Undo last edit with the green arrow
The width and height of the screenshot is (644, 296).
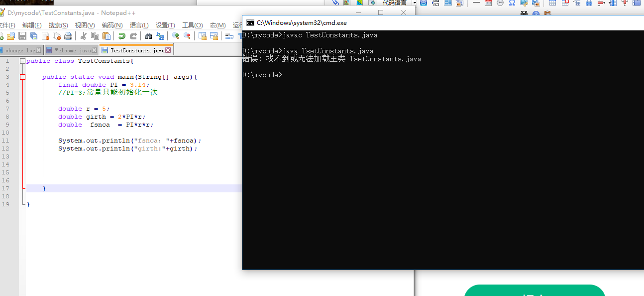tap(122, 36)
